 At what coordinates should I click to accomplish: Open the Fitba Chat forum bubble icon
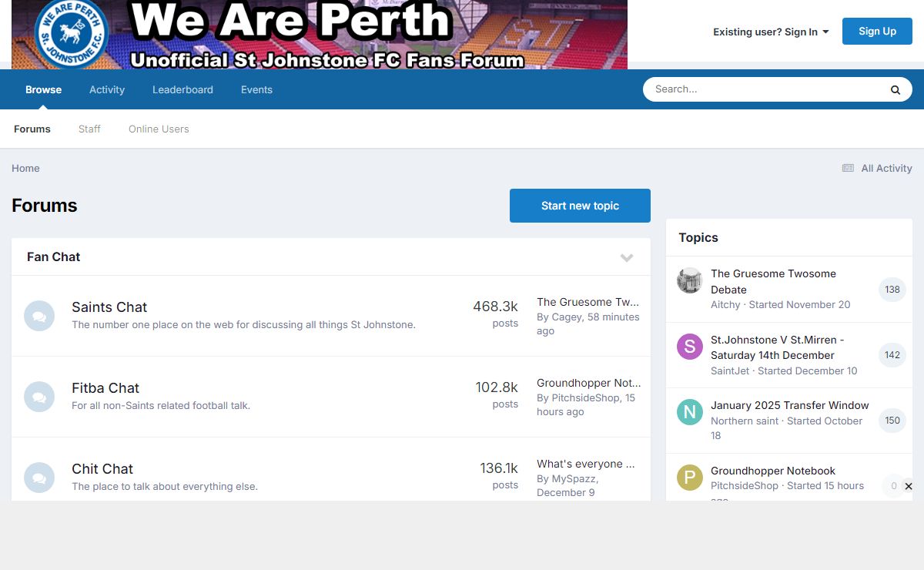39,397
